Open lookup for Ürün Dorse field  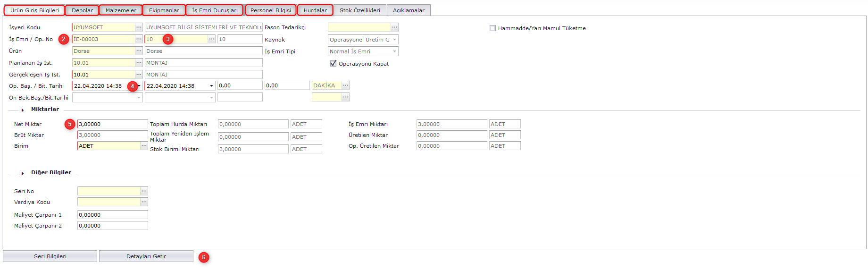[x=139, y=51]
